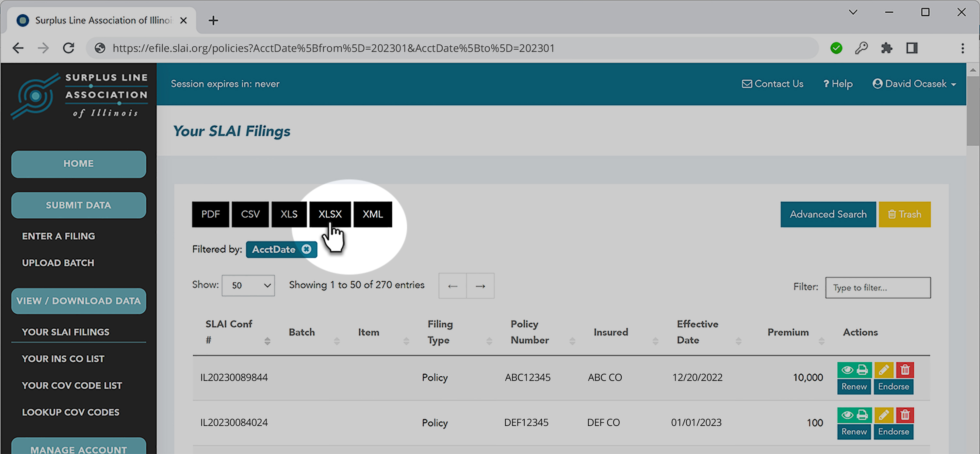Open the password key icon
This screenshot has width=980, height=454.
pos(861,48)
